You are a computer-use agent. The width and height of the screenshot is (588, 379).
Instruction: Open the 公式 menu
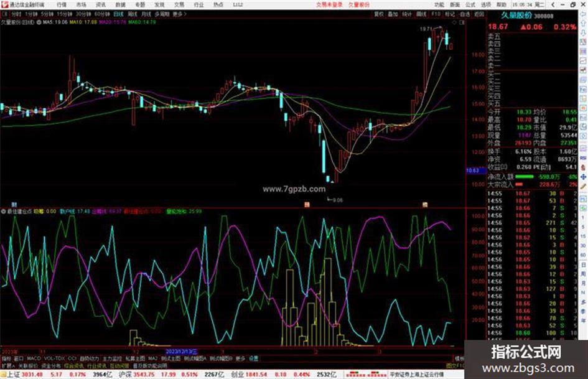pos(470,4)
